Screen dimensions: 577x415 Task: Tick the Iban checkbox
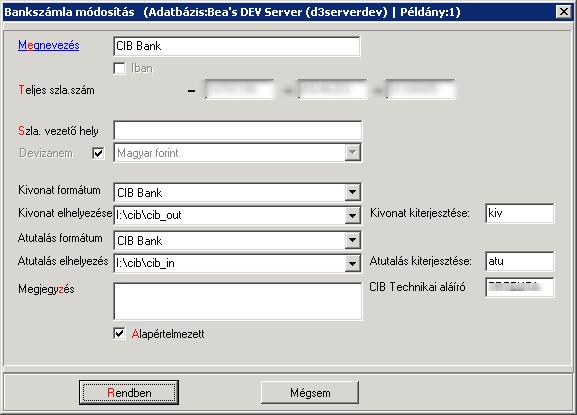[x=119, y=68]
